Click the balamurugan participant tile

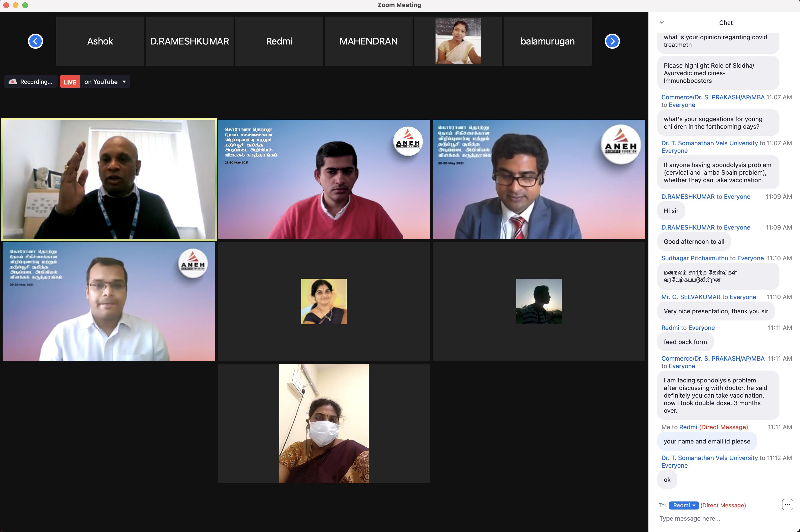(547, 41)
